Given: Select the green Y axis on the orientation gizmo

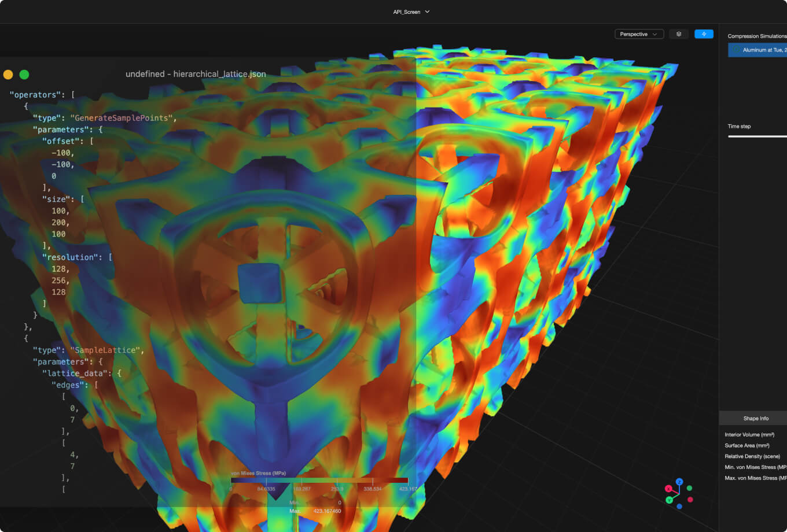Looking at the screenshot, I should [670, 500].
